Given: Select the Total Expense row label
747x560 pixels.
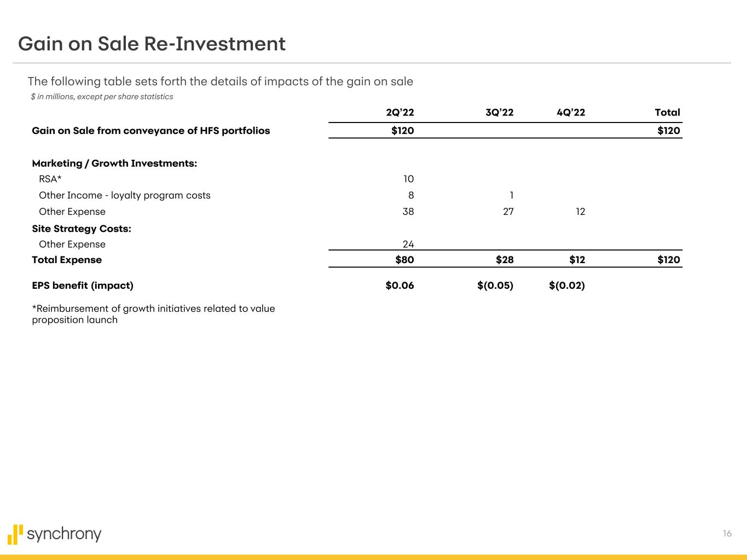Looking at the screenshot, I should [67, 260].
